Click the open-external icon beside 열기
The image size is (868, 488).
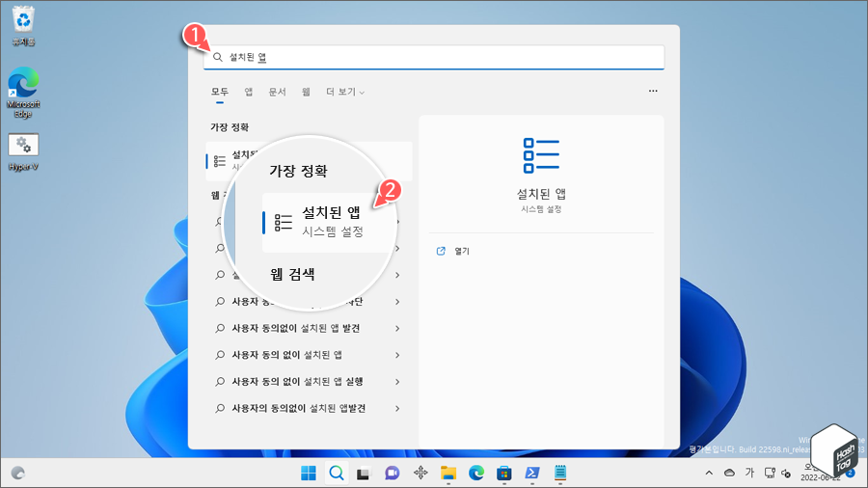[441, 251]
